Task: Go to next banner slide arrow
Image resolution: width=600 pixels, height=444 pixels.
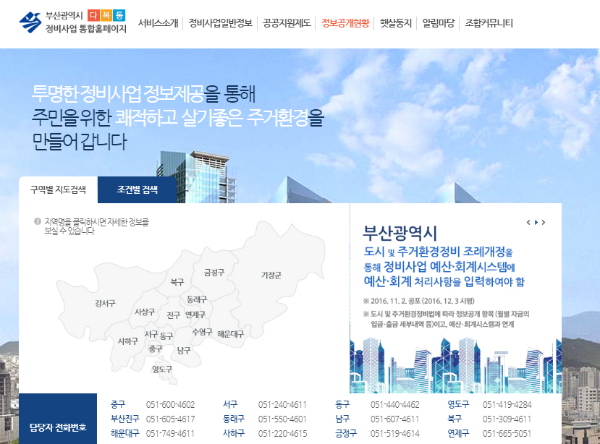Action: point(544,222)
